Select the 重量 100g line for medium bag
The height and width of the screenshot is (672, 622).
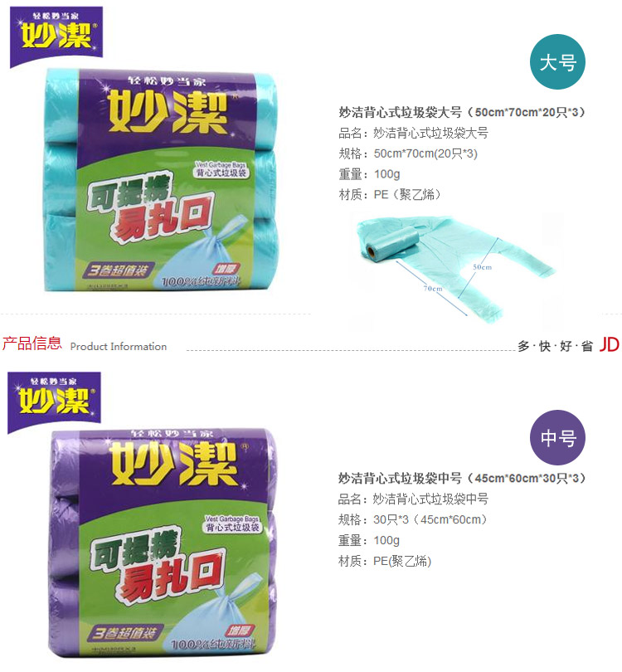369,540
